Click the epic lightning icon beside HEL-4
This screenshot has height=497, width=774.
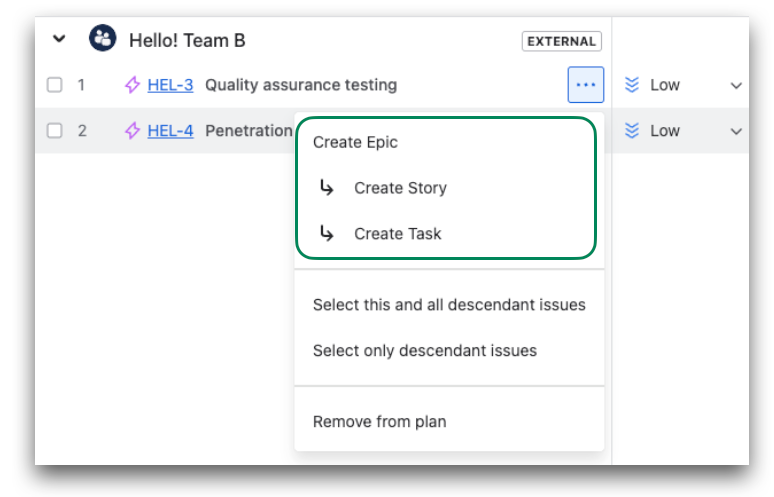point(132,131)
